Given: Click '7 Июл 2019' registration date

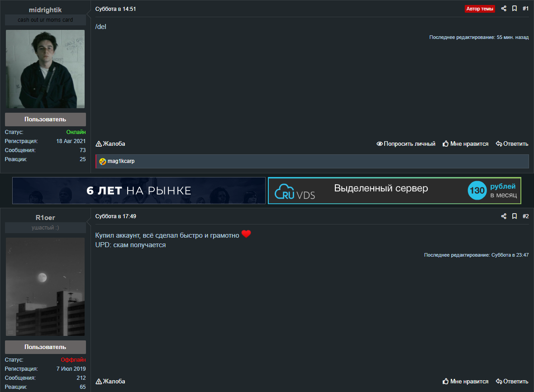Looking at the screenshot, I should tap(71, 369).
